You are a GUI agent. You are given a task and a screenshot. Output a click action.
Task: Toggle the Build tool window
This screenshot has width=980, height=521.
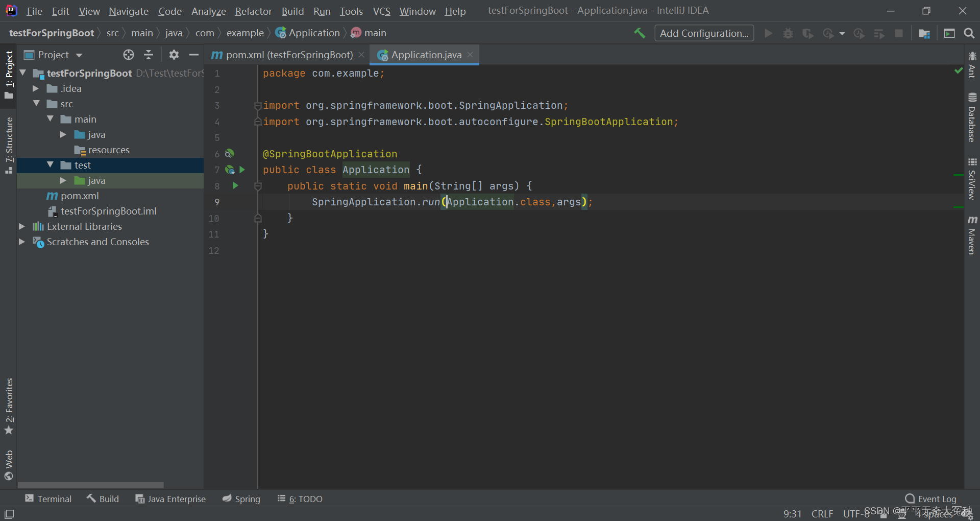[103, 499]
